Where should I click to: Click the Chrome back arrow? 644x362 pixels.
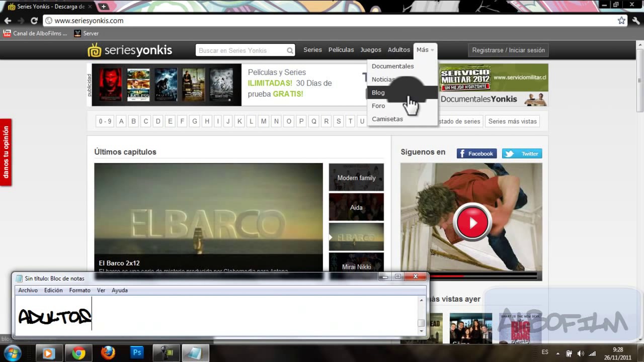[8, 21]
